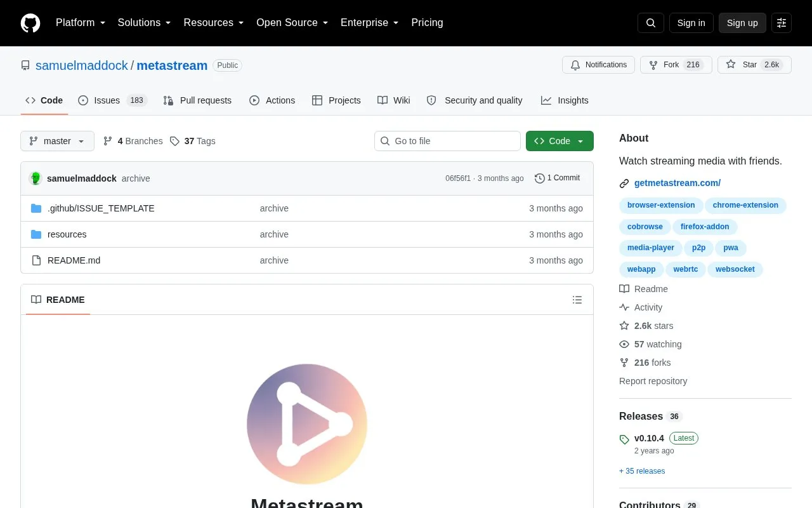Open the getmetastream.com link
The height and width of the screenshot is (508, 812).
pyautogui.click(x=678, y=183)
